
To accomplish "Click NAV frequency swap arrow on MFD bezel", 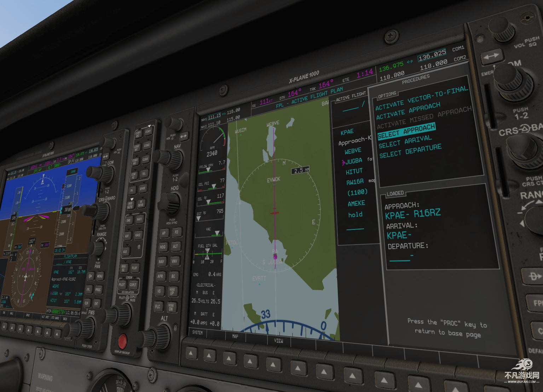I will (183, 136).
